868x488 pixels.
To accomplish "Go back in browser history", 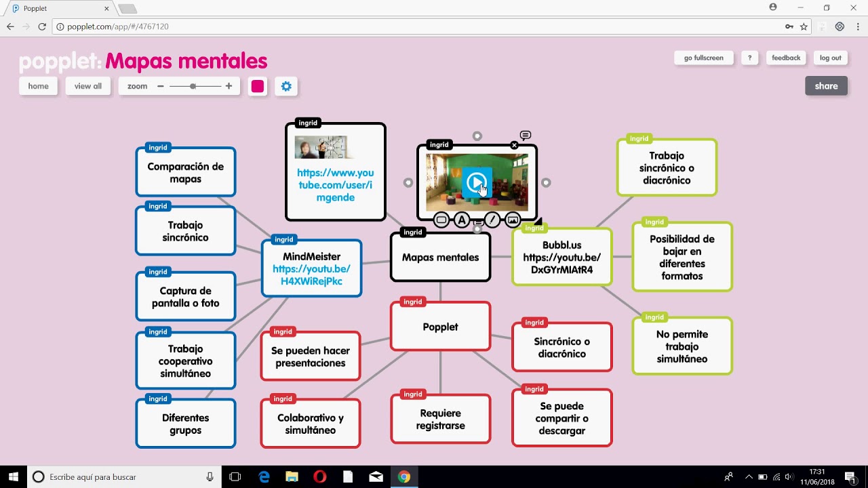I will tap(10, 26).
